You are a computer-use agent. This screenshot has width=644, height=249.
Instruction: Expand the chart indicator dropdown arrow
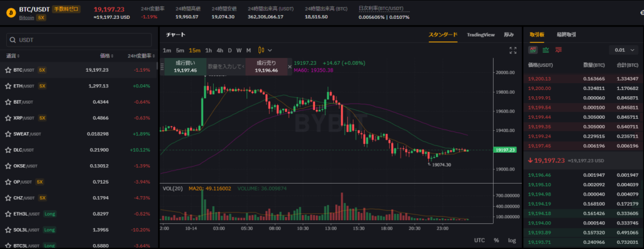tap(270, 50)
